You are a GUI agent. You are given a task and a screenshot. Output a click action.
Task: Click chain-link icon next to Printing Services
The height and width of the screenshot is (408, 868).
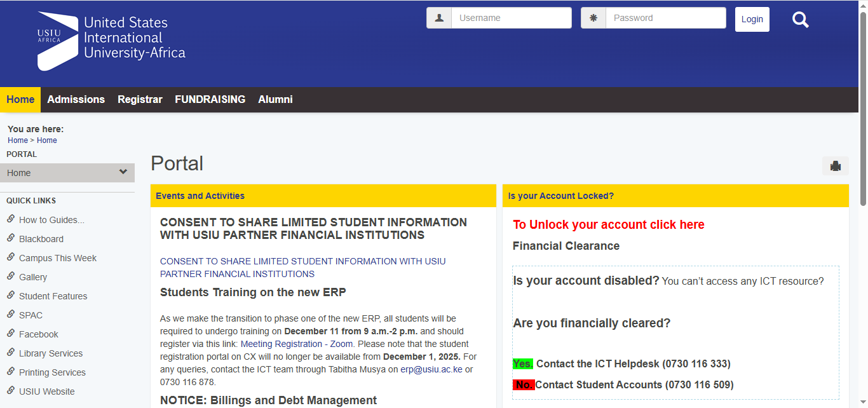11,372
